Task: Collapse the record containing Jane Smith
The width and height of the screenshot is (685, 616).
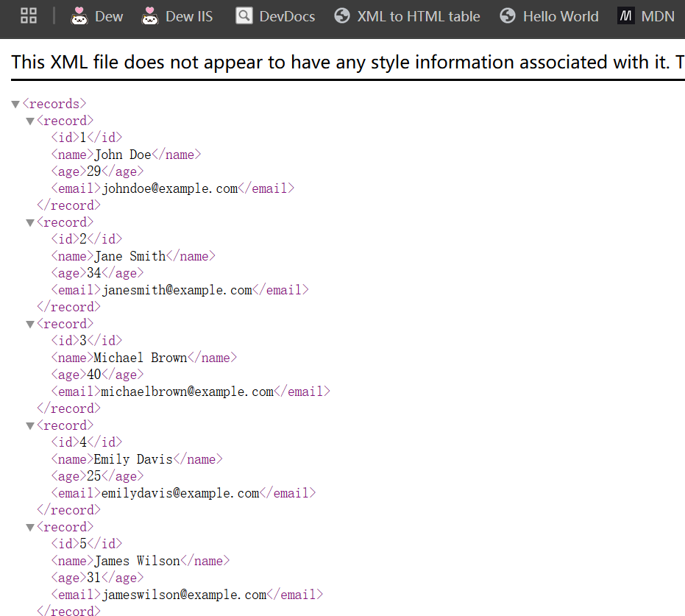Action: click(x=30, y=223)
